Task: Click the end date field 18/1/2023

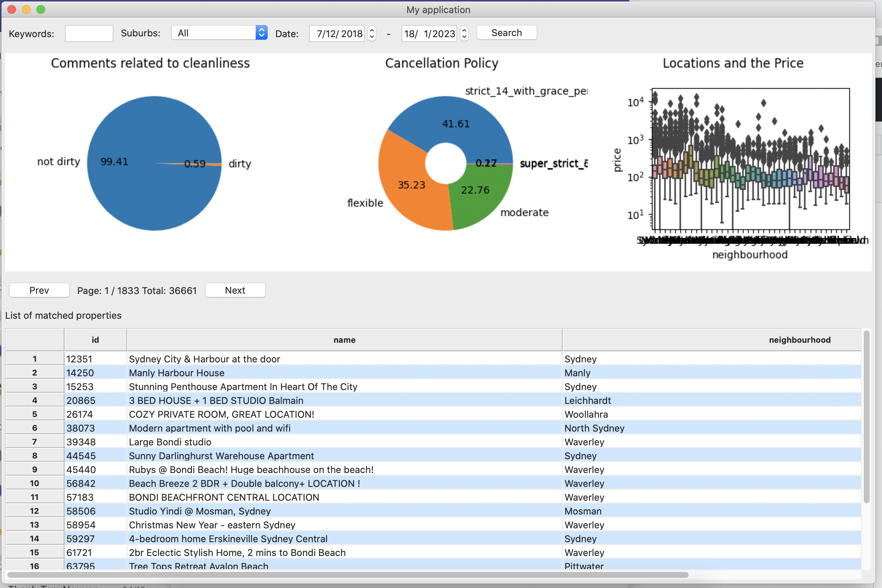Action: [x=429, y=33]
